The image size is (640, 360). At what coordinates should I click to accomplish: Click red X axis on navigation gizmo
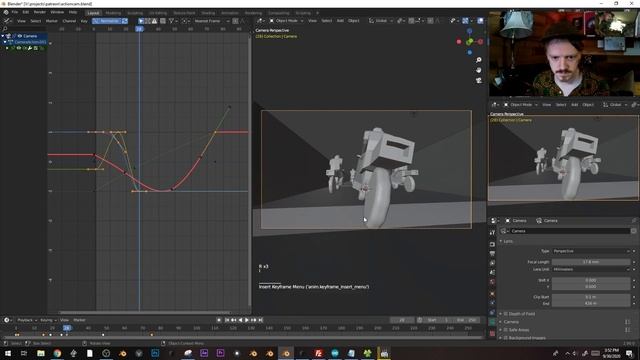point(480,42)
